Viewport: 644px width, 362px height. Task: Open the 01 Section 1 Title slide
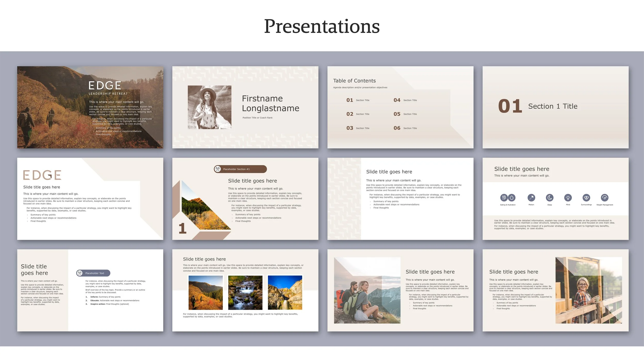tap(555, 107)
